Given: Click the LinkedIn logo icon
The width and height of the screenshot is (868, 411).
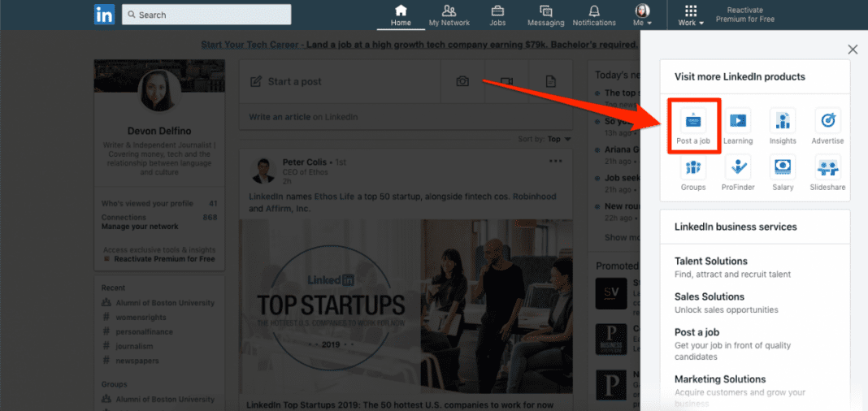Looking at the screenshot, I should 105,15.
